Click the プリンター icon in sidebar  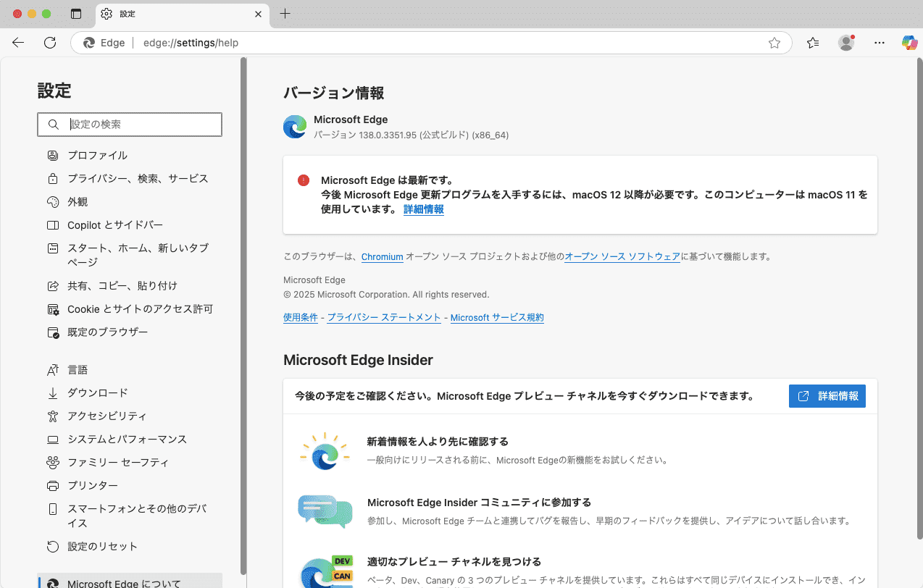pyautogui.click(x=53, y=485)
